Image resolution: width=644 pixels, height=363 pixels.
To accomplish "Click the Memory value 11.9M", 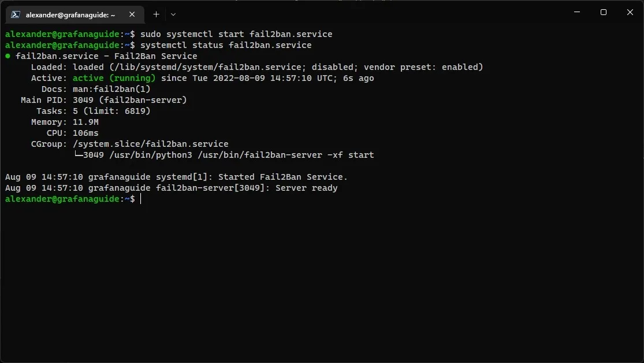I will tap(85, 122).
